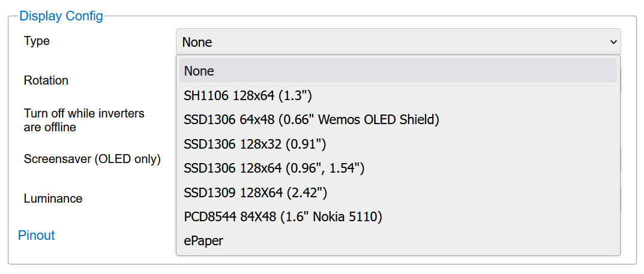Click the Screensaver (OLED only) label

click(92, 159)
